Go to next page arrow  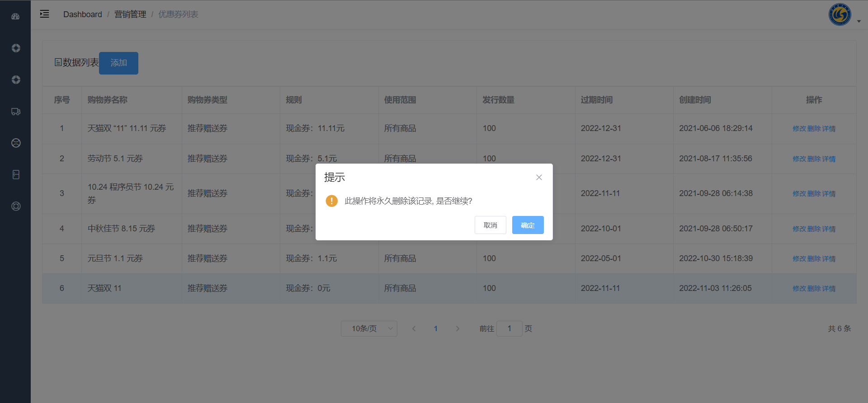pyautogui.click(x=458, y=328)
